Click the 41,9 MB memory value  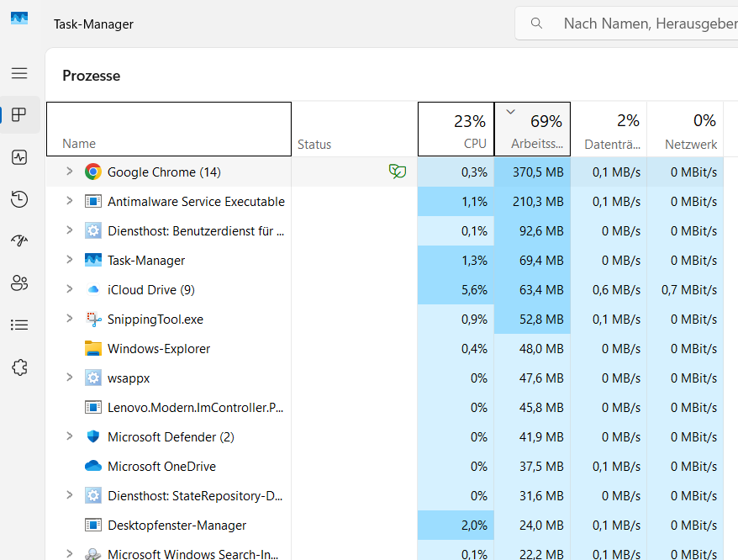[541, 437]
